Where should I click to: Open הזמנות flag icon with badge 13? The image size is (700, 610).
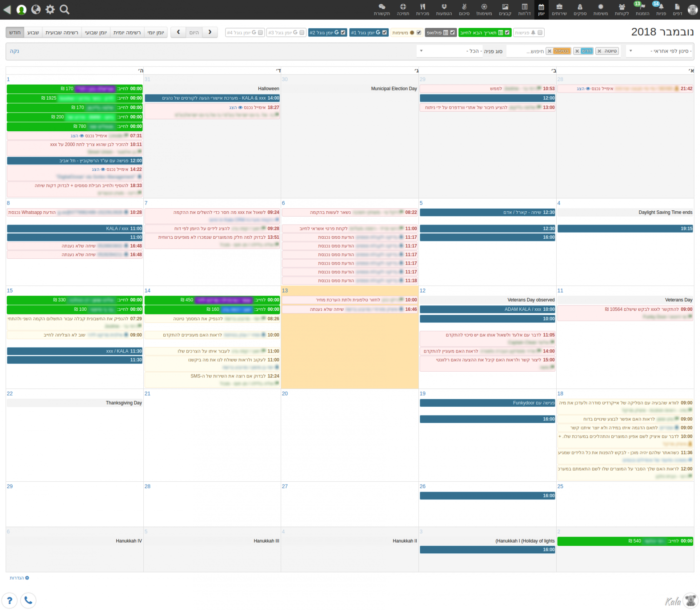(642, 9)
